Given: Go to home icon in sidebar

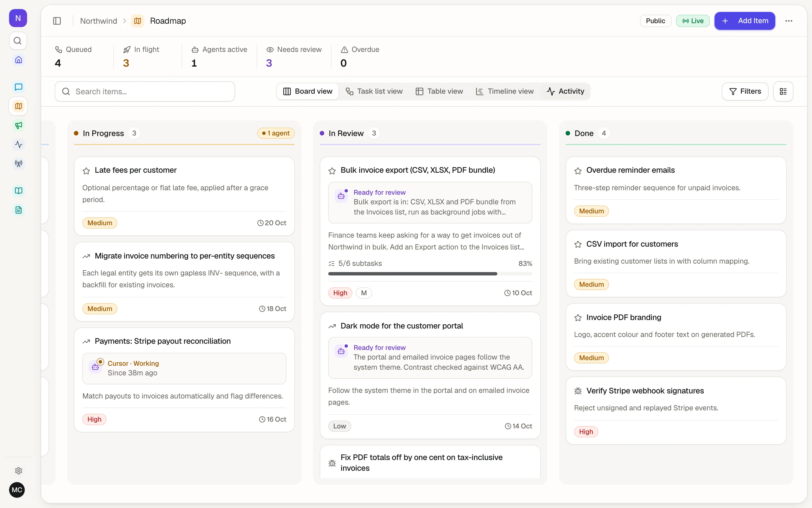Looking at the screenshot, I should pos(18,60).
